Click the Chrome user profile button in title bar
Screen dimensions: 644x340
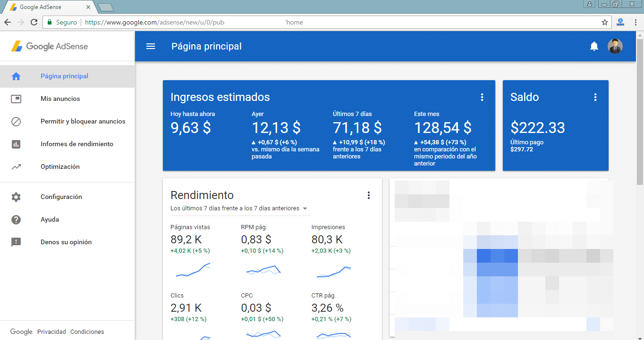pyautogui.click(x=590, y=4)
